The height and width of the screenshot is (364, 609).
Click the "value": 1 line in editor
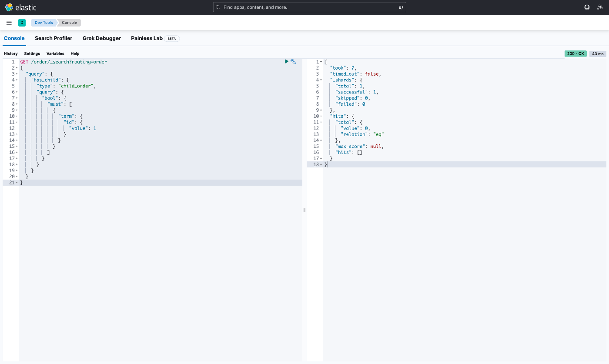pos(83,128)
